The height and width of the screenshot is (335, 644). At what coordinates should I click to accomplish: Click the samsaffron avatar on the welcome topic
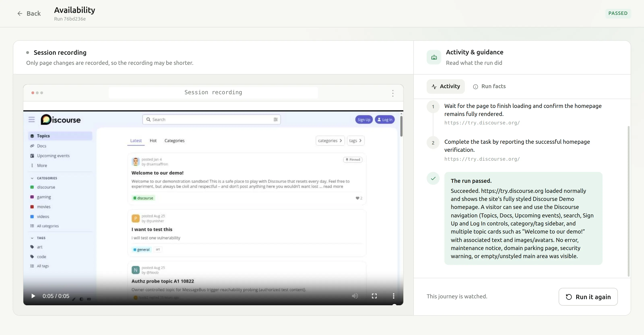(x=135, y=161)
